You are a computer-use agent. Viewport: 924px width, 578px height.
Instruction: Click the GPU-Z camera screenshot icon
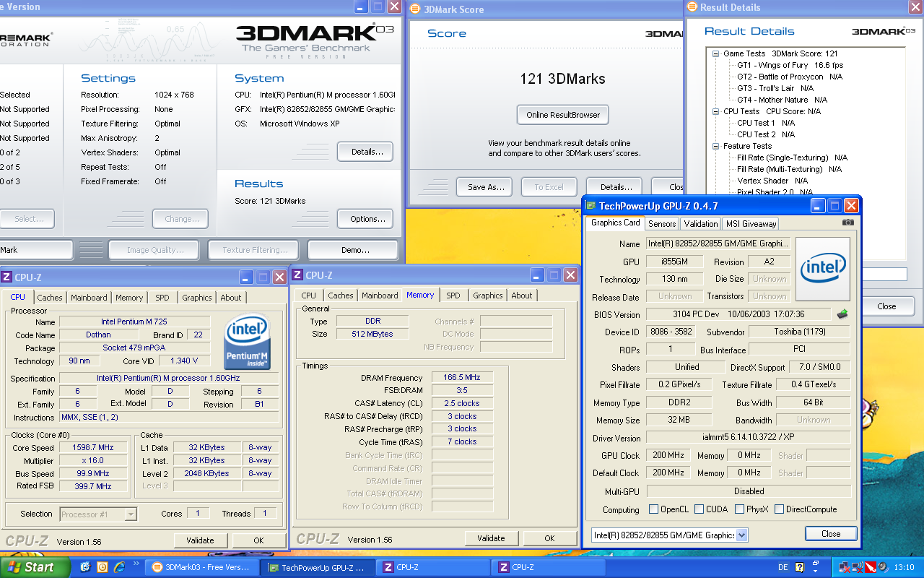[x=848, y=223]
